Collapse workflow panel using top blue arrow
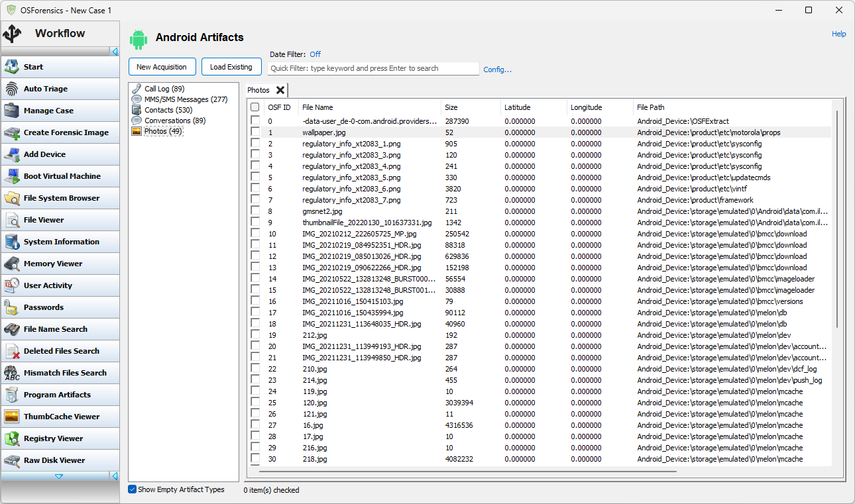The width and height of the screenshot is (855, 504). click(115, 51)
